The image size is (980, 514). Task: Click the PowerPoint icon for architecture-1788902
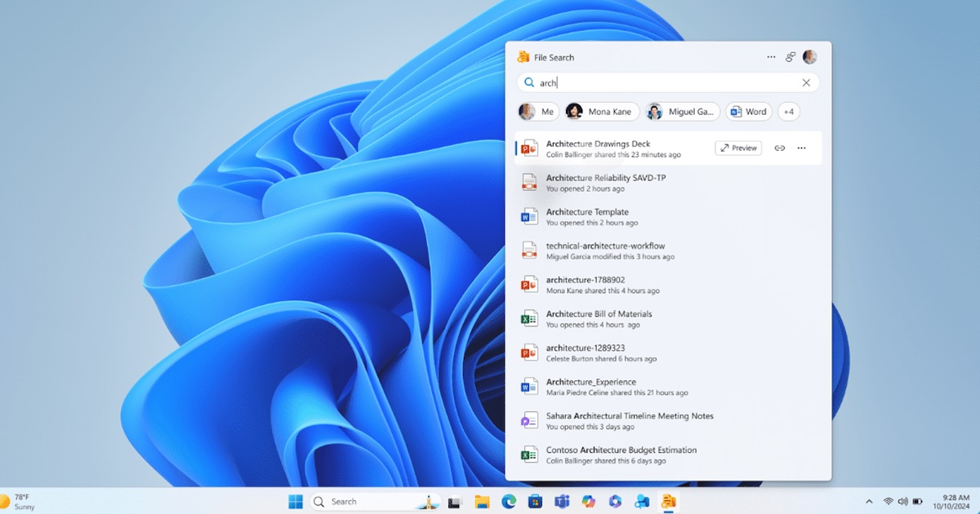[x=529, y=285]
